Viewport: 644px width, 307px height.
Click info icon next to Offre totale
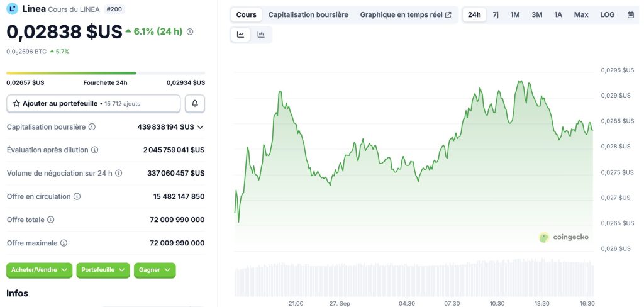tap(50, 220)
